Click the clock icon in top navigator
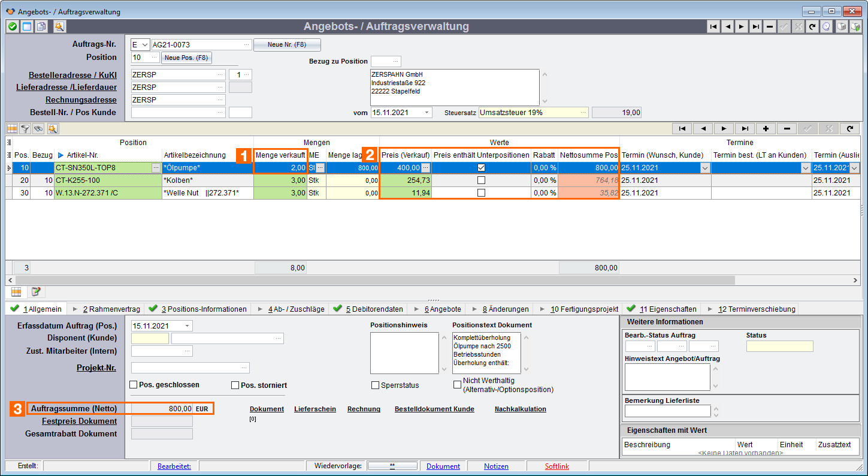This screenshot has width=868, height=476. (826, 26)
